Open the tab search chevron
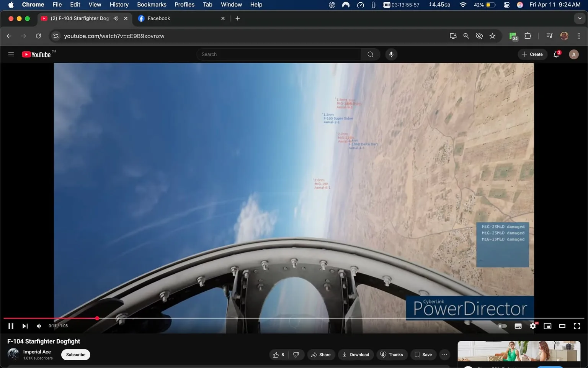The image size is (588, 368). 579,18
